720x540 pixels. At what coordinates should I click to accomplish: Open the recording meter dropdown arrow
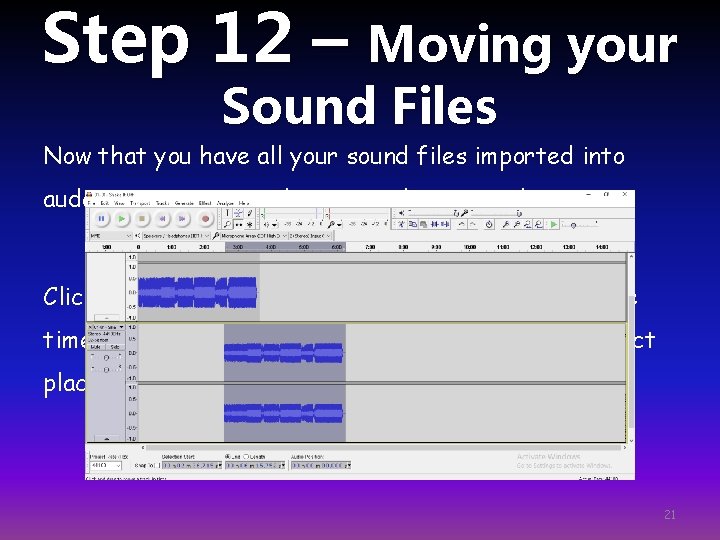point(339,225)
